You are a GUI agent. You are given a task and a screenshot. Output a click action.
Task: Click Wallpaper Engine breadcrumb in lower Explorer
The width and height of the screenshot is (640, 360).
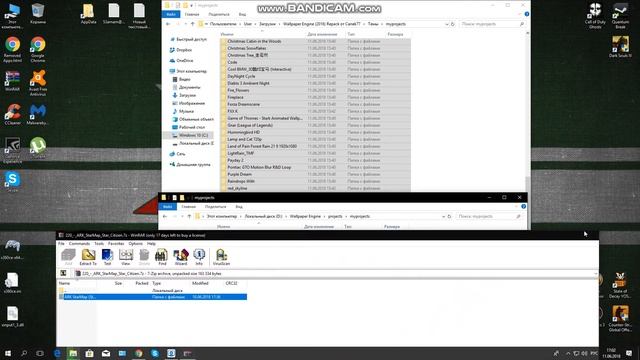click(305, 216)
